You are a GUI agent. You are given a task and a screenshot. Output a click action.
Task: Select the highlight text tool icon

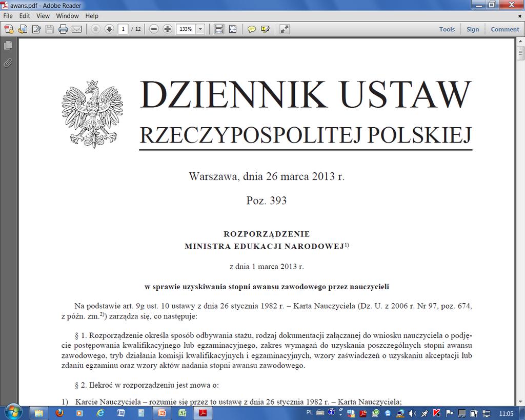(265, 29)
